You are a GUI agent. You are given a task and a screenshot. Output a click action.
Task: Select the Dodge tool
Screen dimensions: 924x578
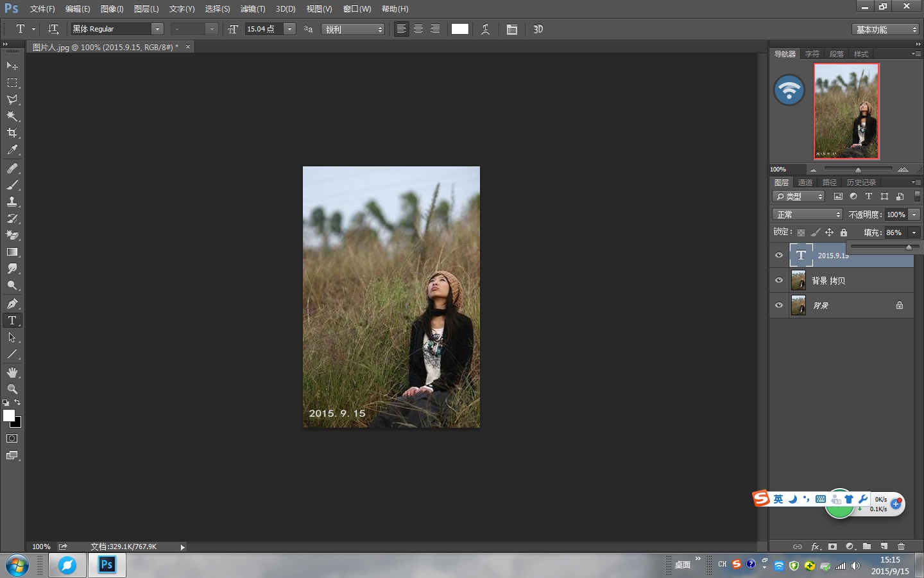coord(12,285)
